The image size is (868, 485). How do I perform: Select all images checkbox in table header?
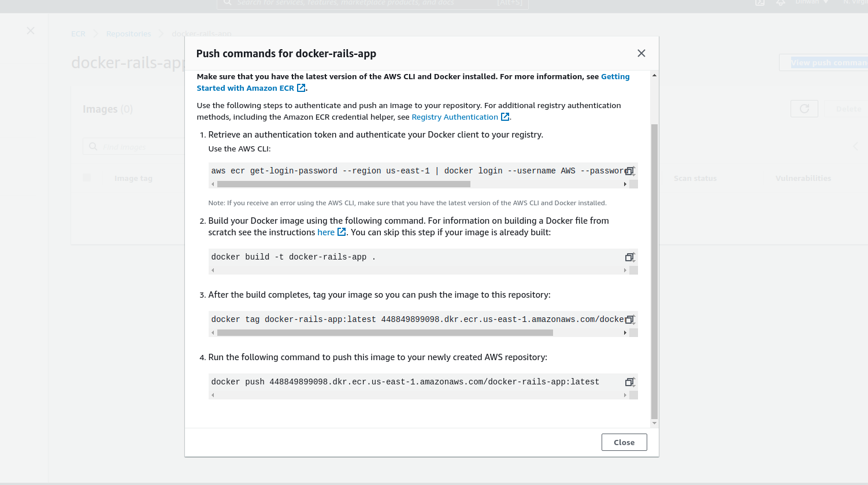[87, 178]
